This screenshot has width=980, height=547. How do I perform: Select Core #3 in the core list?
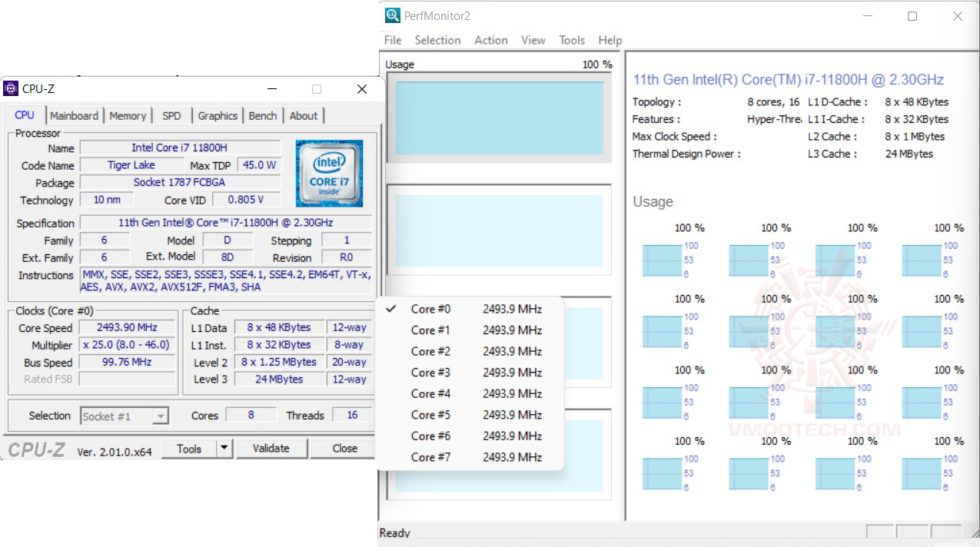470,373
